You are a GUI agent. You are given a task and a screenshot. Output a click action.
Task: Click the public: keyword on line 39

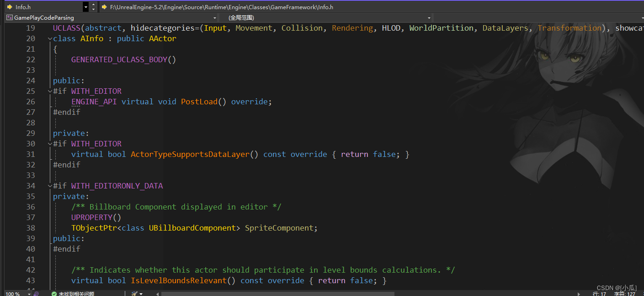tap(69, 238)
